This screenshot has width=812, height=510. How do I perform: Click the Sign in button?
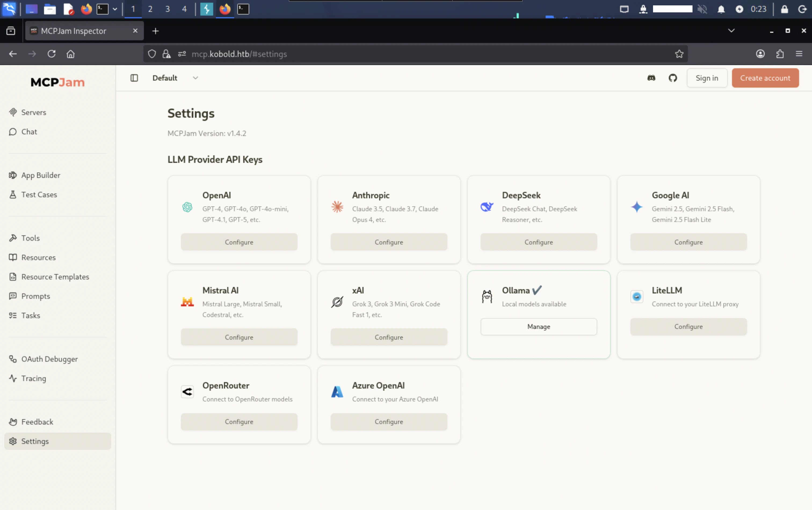coord(707,78)
